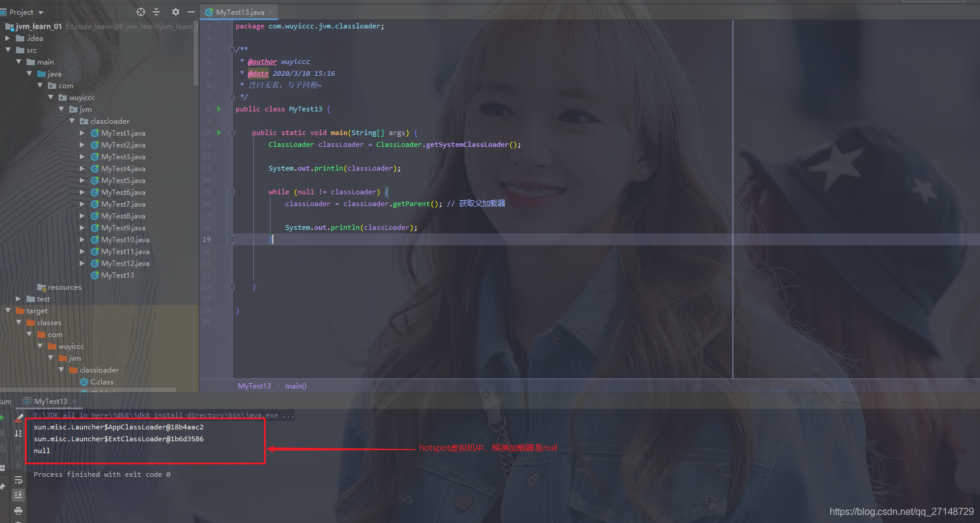Fold the Javadoc comment block start
Image resolution: width=980 pixels, height=523 pixels.
pyautogui.click(x=232, y=50)
